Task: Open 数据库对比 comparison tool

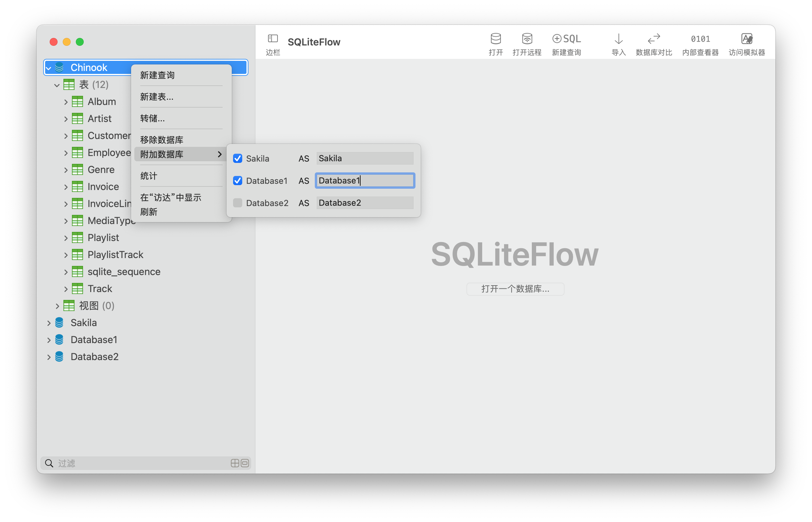Action: point(653,43)
